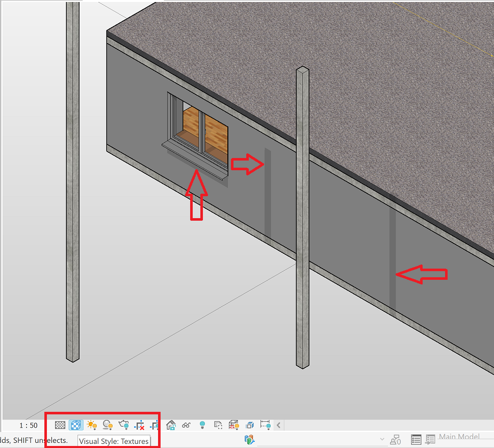Click the colorful Autodesk tool icon in status bar
Viewport: 494px width, 448px height.
point(250,439)
